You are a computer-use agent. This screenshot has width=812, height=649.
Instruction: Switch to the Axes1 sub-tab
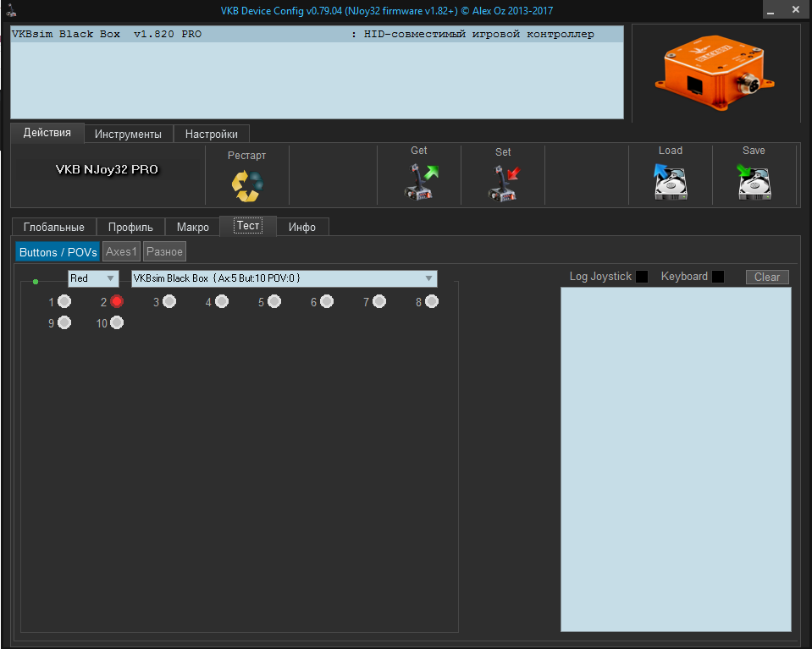pos(121,252)
